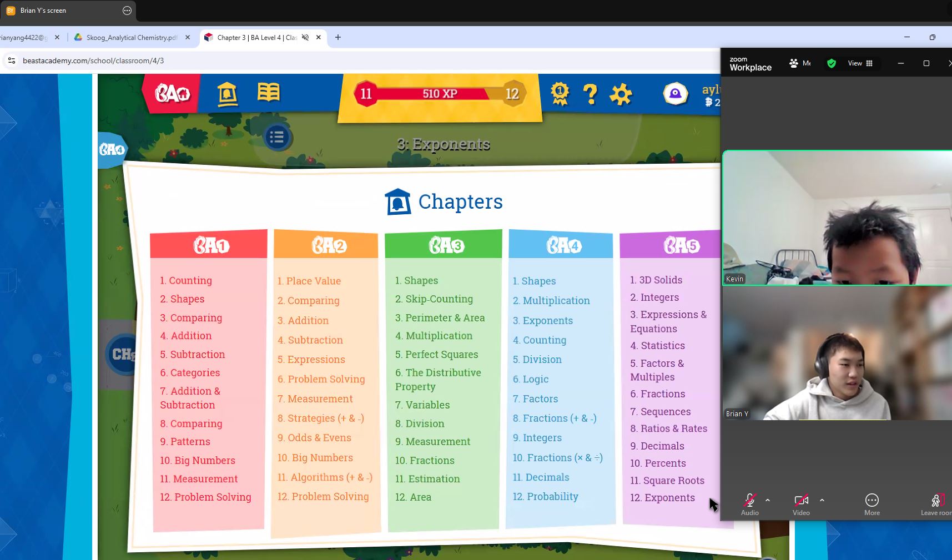The width and height of the screenshot is (952, 560).
Task: Open the achievements ribbon badge icon
Action: 560,94
